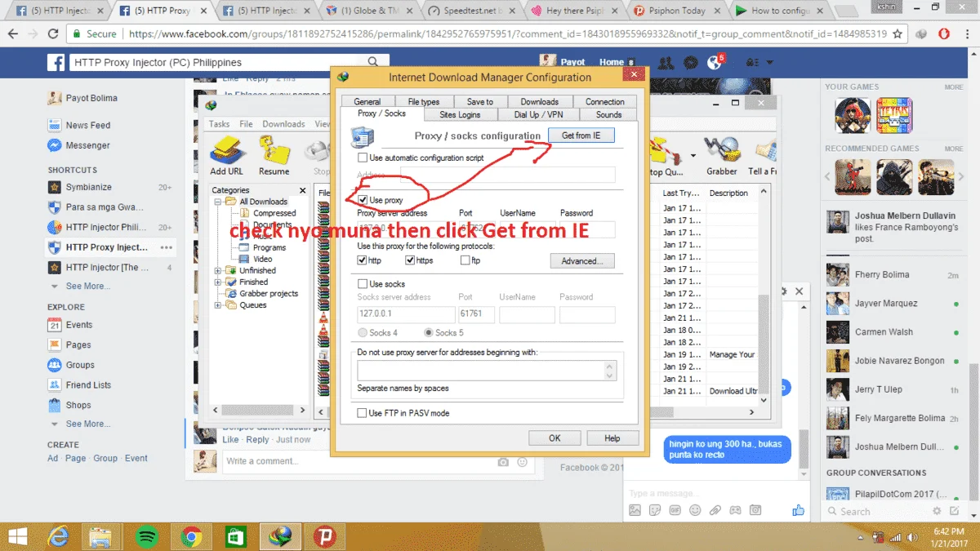Open Pages in Explore section

click(69, 345)
